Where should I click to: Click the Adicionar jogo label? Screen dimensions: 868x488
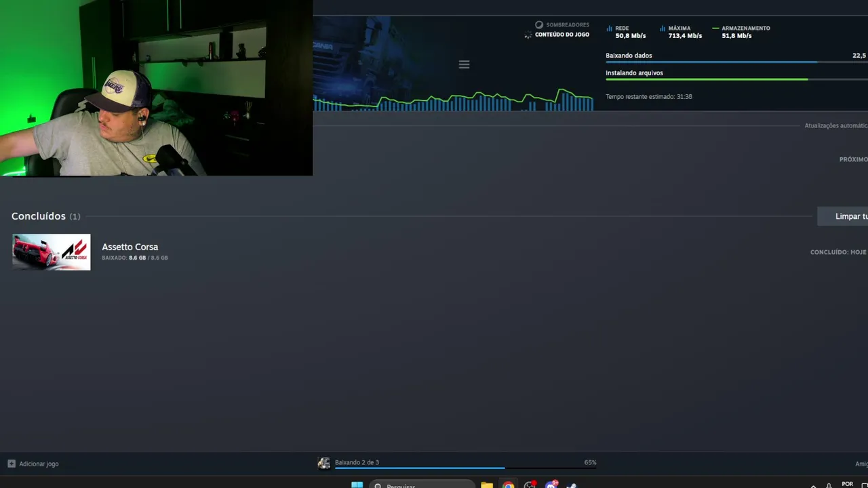tap(39, 464)
